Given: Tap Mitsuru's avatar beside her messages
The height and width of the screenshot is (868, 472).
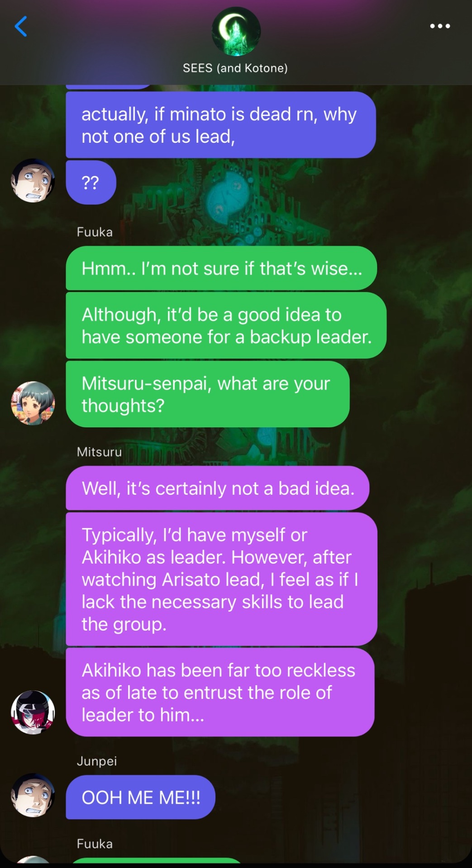Looking at the screenshot, I should tap(33, 712).
